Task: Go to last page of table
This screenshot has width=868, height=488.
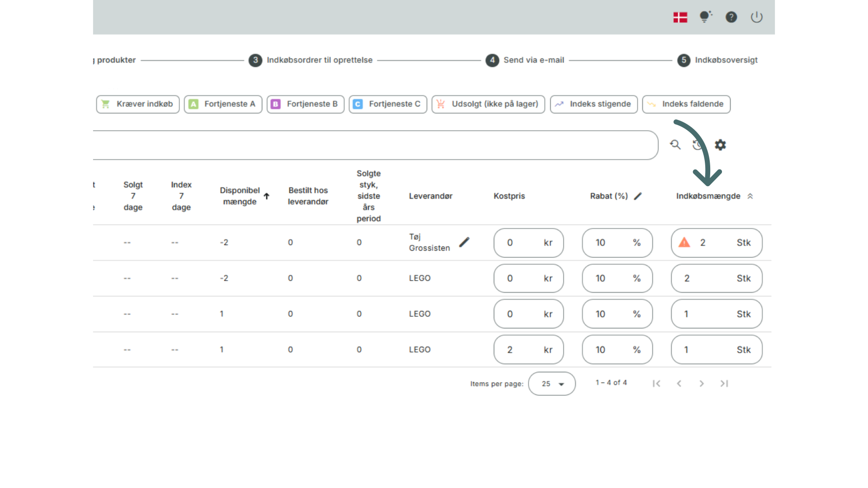Action: click(724, 384)
